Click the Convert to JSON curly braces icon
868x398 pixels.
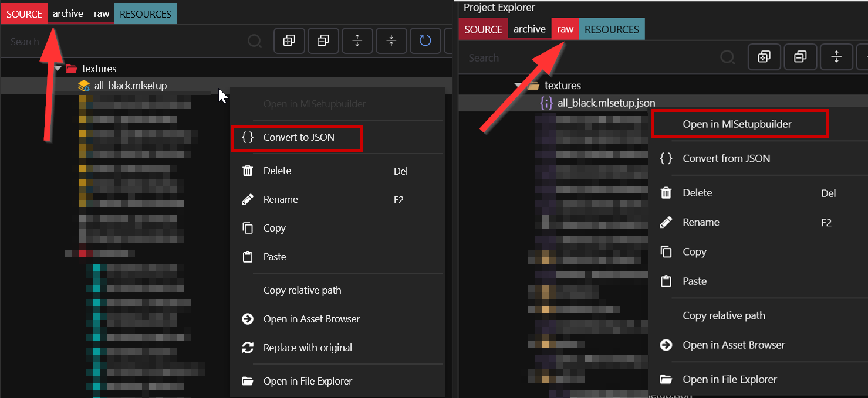(x=248, y=137)
